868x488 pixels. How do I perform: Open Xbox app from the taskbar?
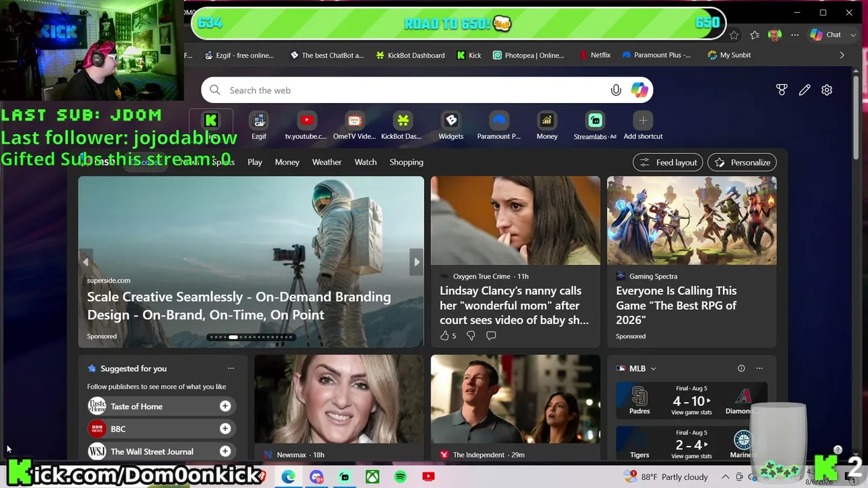pos(372,476)
